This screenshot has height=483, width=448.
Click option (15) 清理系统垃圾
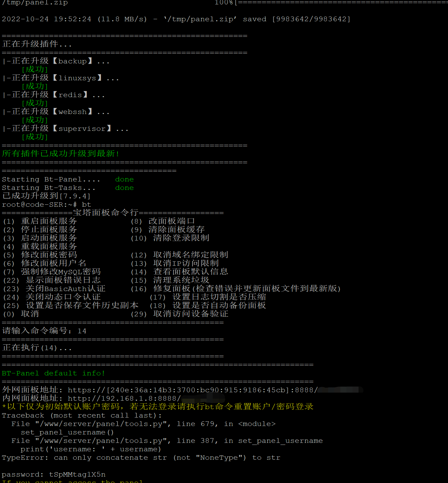(x=170, y=280)
